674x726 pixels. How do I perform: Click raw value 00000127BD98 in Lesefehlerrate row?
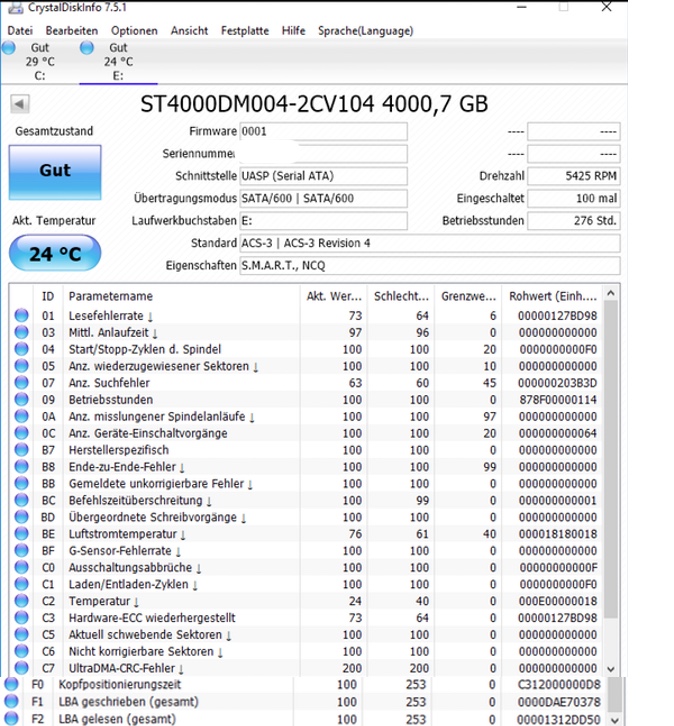[x=557, y=316]
